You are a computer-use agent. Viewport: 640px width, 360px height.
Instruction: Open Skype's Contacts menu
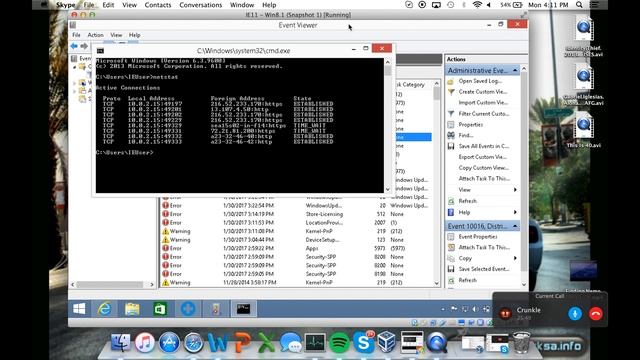158,5
